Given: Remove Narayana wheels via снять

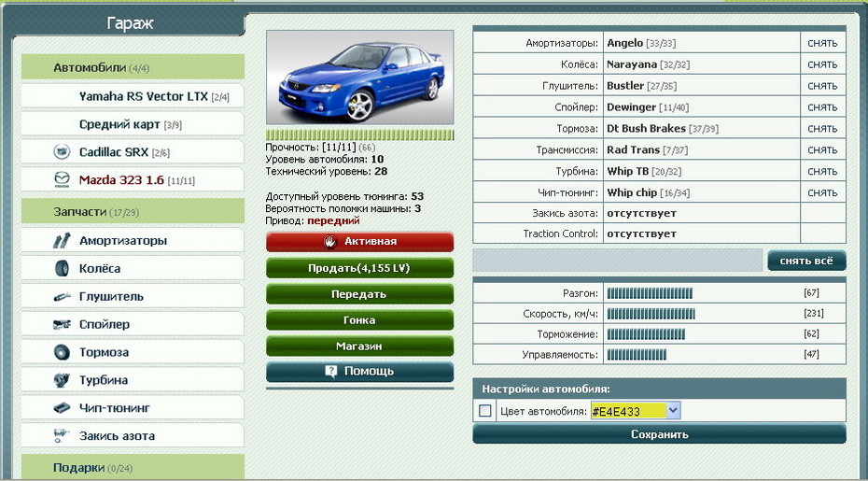Looking at the screenshot, I should (x=822, y=64).
